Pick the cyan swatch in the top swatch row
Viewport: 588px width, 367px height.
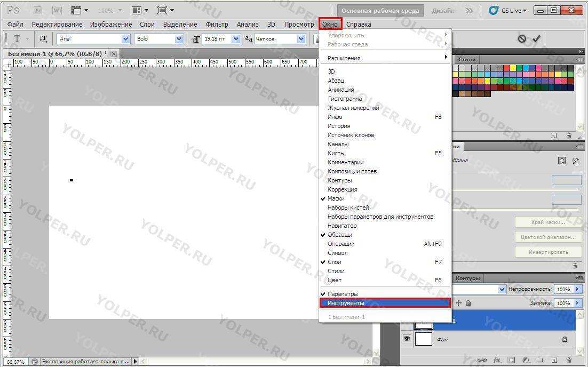pos(526,68)
